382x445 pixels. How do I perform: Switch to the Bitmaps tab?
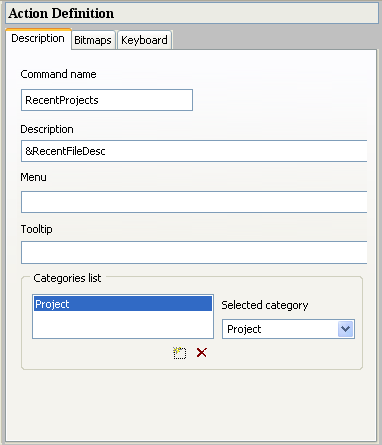pyautogui.click(x=93, y=40)
